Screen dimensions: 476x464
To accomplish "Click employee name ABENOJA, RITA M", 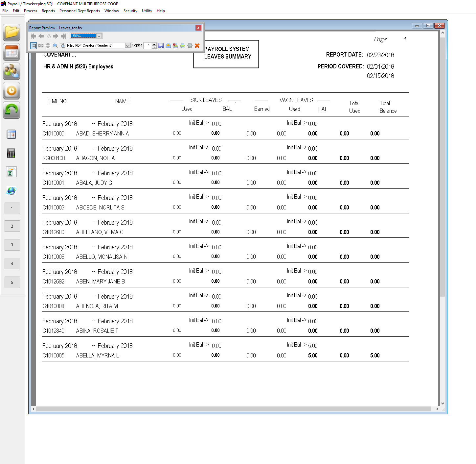I will tap(97, 306).
